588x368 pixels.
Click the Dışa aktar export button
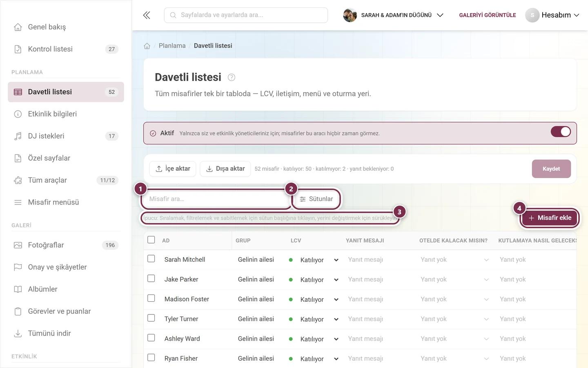[225, 169]
